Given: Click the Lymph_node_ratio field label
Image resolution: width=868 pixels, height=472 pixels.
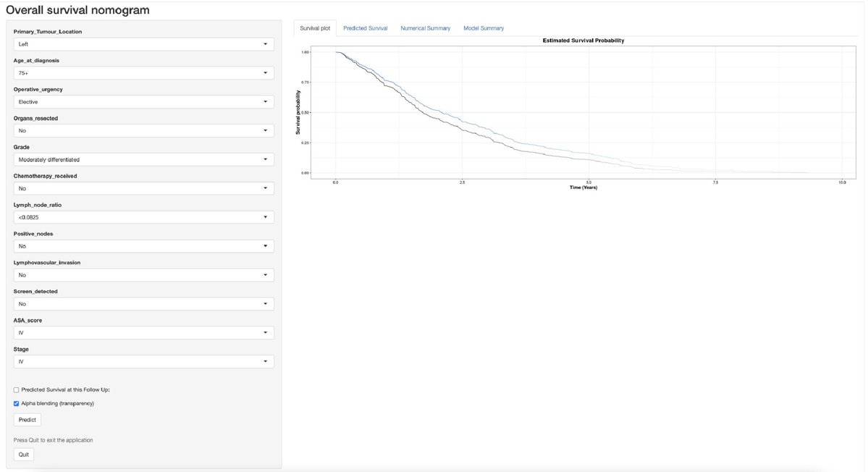Looking at the screenshot, I should [38, 205].
